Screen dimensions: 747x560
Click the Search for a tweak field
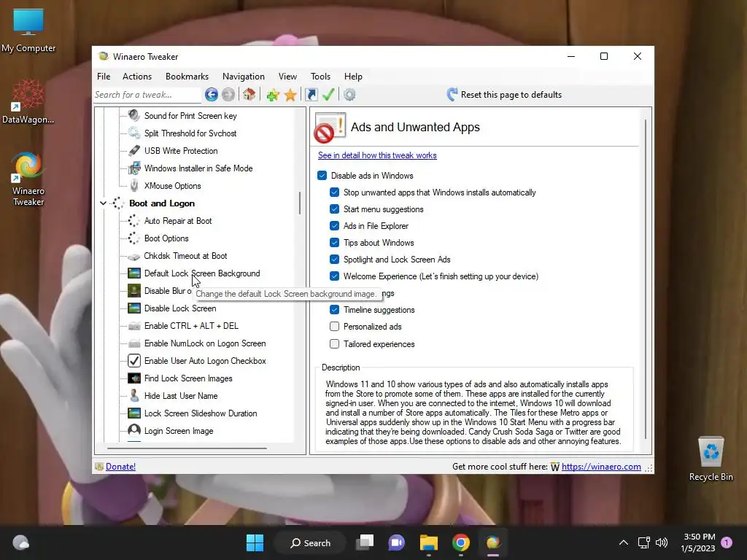pyautogui.click(x=147, y=95)
